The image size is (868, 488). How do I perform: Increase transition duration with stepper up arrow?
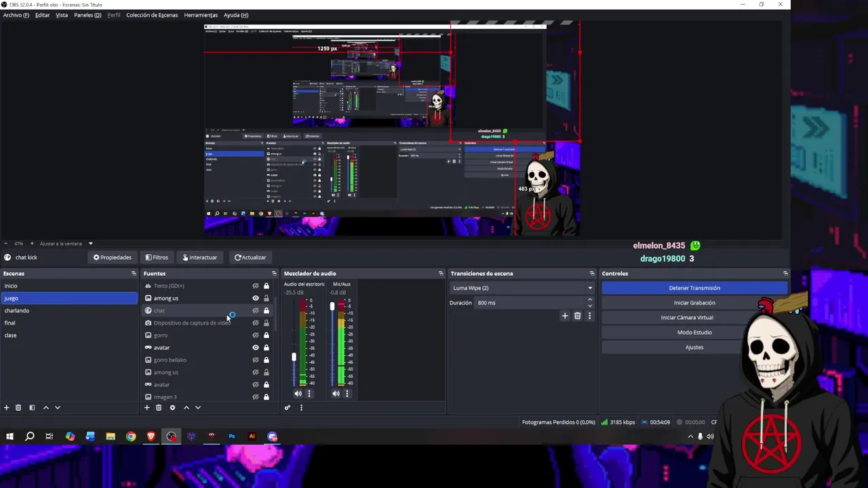pos(589,300)
